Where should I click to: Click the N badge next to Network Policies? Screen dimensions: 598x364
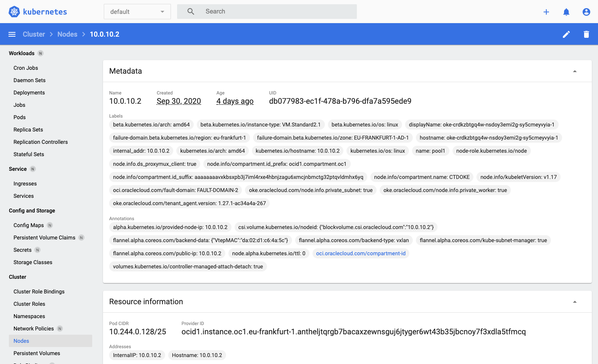(x=60, y=329)
